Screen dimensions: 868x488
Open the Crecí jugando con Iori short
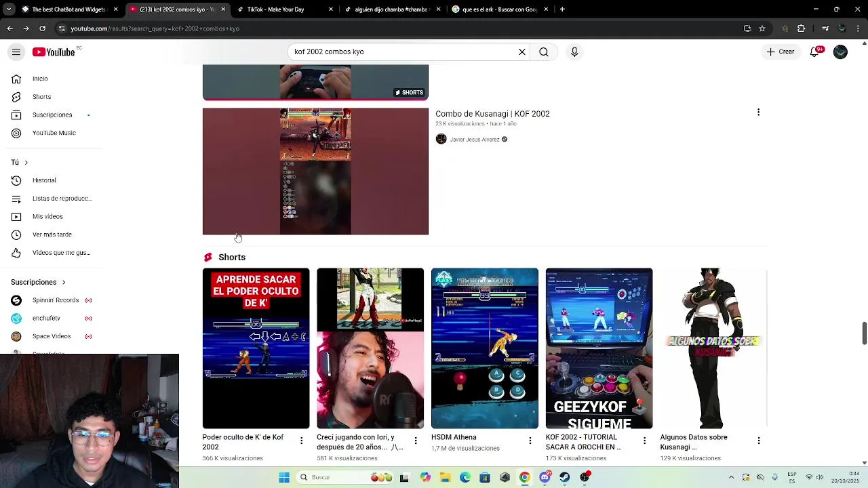click(370, 348)
